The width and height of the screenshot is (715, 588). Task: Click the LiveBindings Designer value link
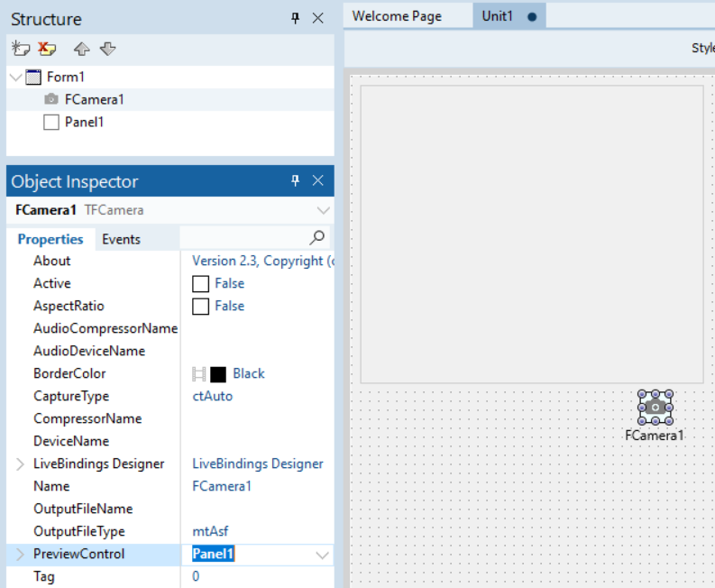point(258,464)
